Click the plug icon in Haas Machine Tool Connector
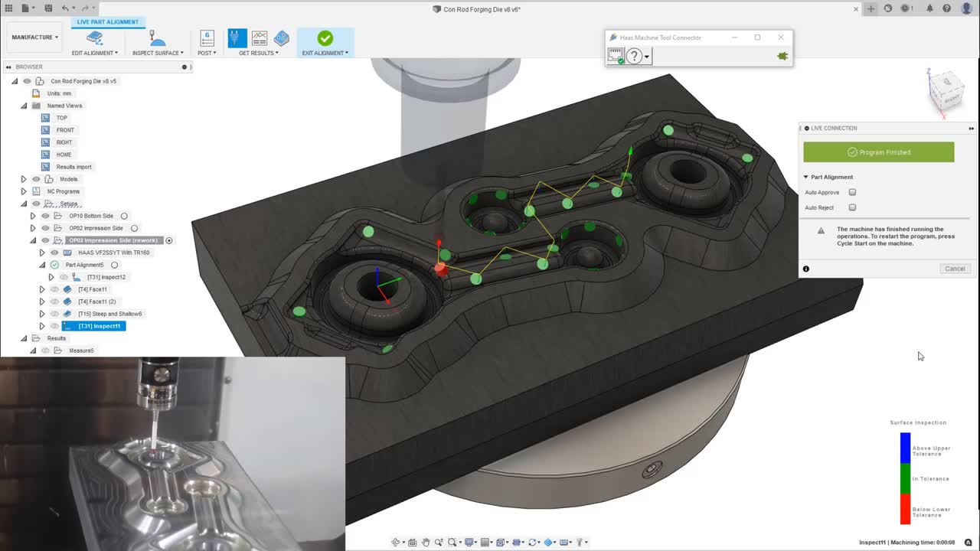The image size is (980, 551). (x=782, y=55)
